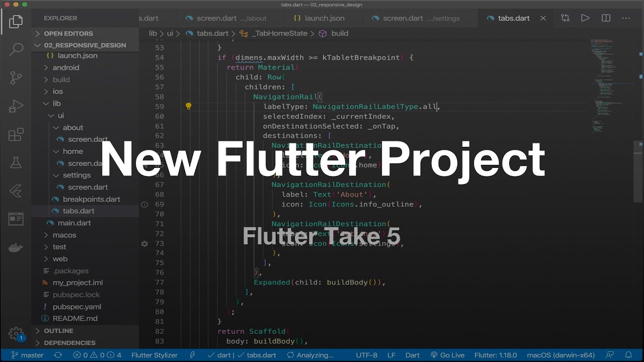Click the compare changes icon in editor toolbar

565,18
